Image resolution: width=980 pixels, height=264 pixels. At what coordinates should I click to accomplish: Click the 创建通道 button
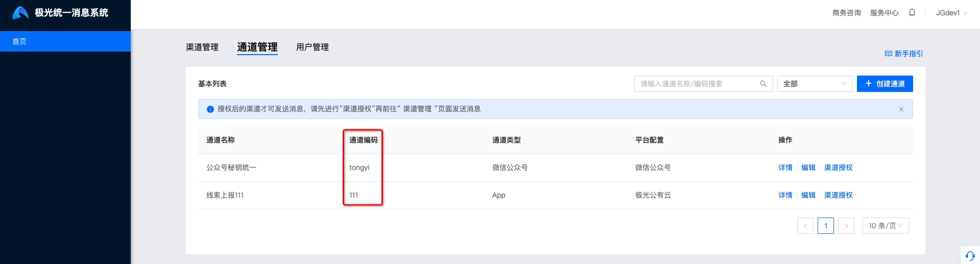[885, 84]
